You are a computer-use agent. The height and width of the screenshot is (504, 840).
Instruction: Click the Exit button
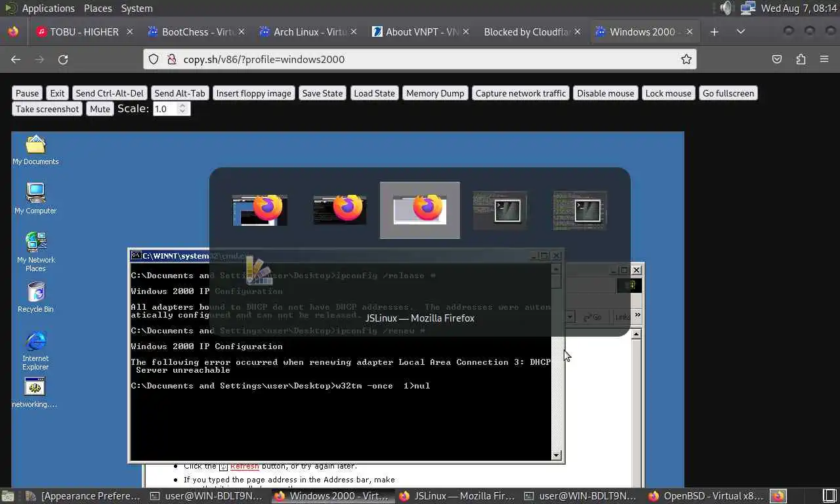[x=58, y=93]
